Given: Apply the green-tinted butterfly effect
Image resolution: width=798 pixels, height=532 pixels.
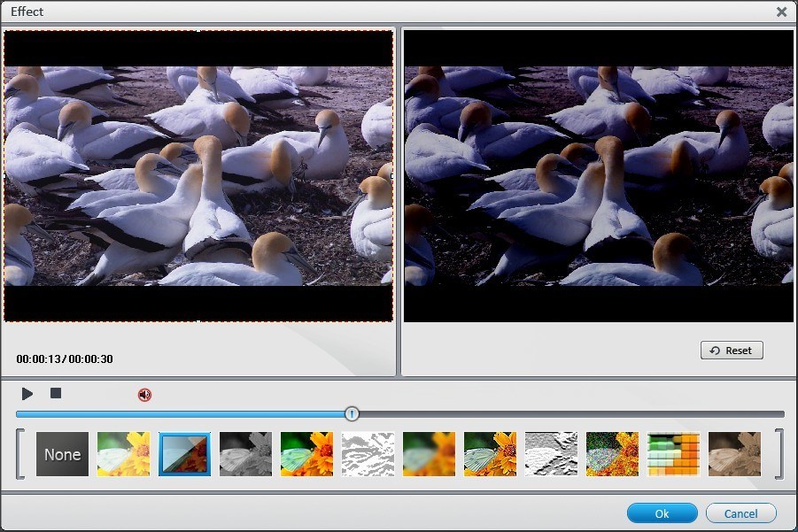Looking at the screenshot, I should pos(306,454).
